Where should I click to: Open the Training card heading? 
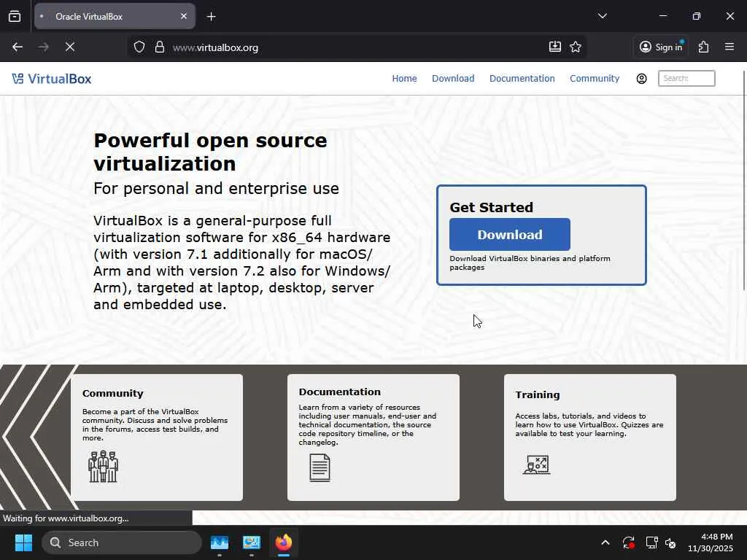pos(538,394)
